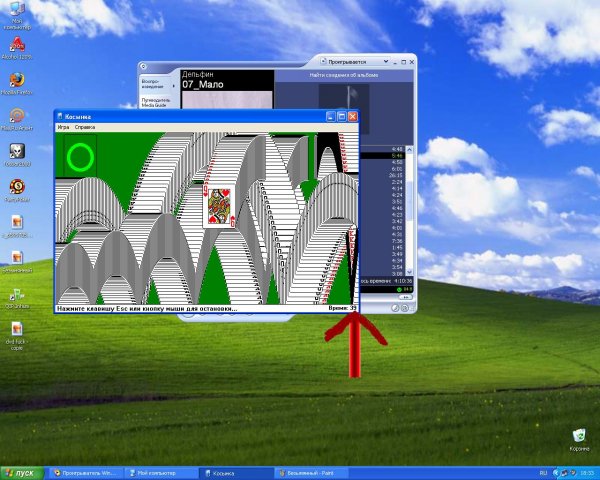Open the Справка menu in Косынка
Screen dimensions: 600x480
pos(85,128)
